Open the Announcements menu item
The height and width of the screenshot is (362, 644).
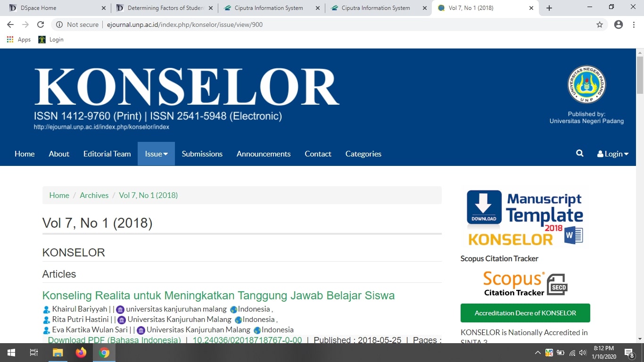pos(264,154)
